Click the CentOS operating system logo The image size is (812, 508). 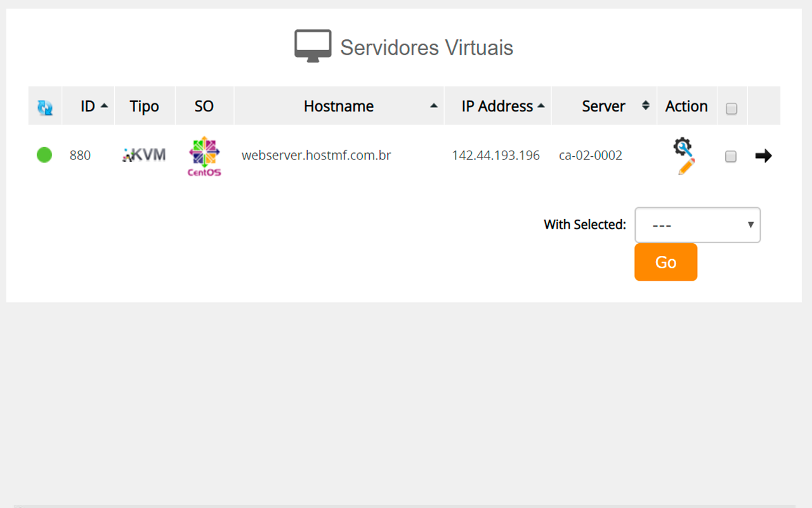coord(204,156)
